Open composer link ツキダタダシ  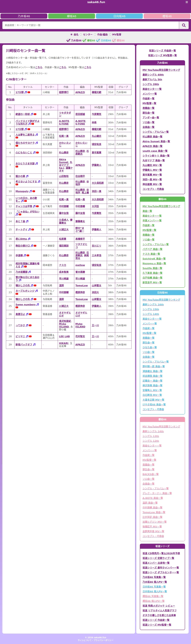coord(65,114)
